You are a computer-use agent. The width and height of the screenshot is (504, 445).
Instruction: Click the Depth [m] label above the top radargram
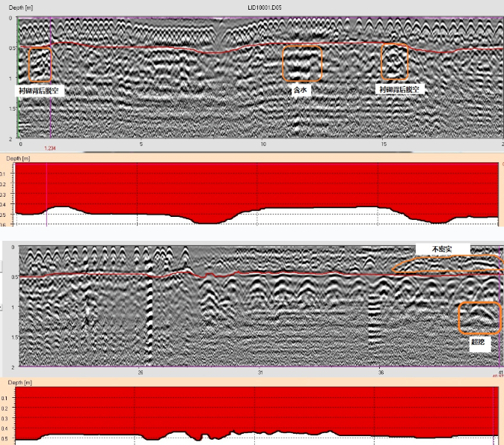pyautogui.click(x=19, y=6)
